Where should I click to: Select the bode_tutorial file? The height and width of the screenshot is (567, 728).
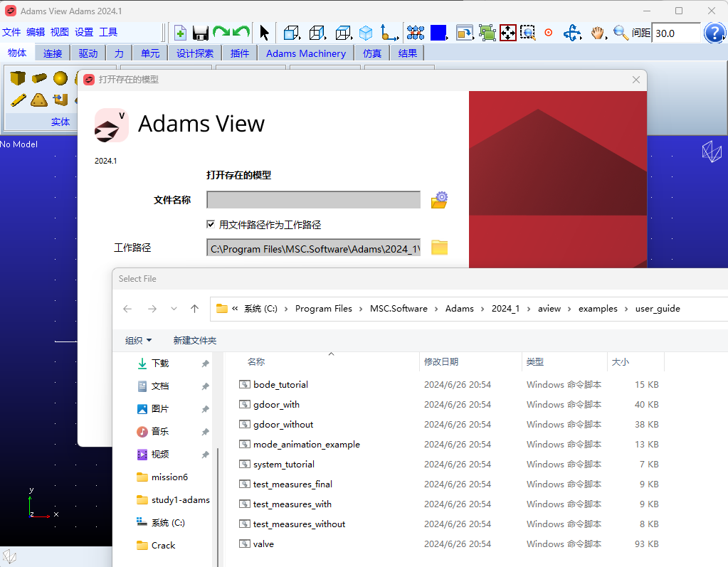(x=280, y=385)
